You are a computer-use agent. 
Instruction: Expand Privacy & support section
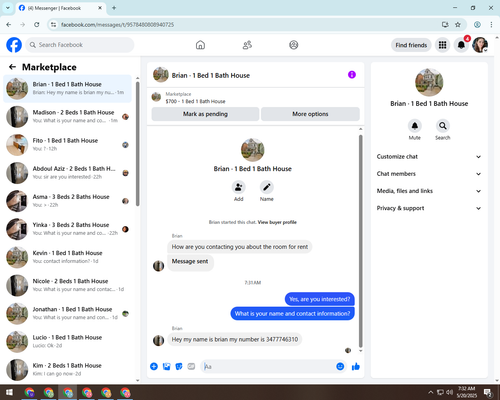pos(429,208)
